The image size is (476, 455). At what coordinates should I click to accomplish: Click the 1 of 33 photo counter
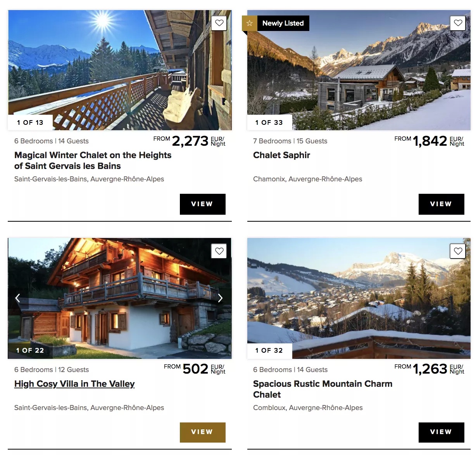269,122
